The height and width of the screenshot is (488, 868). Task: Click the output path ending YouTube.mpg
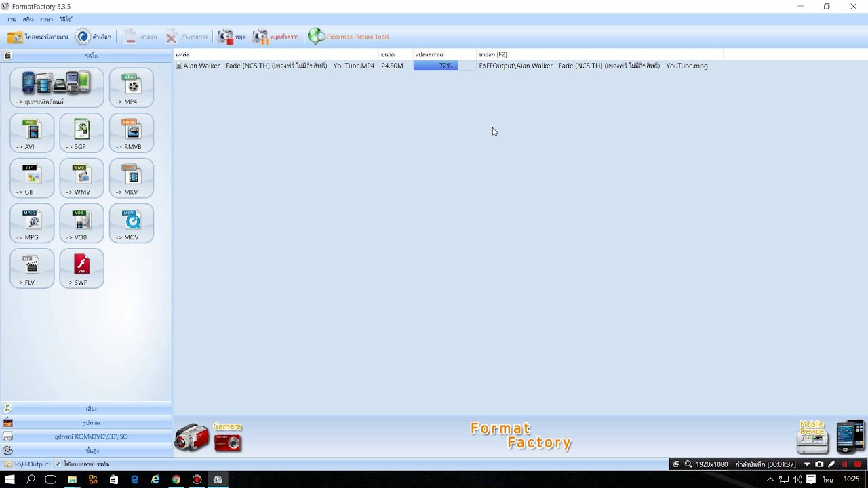pyautogui.click(x=593, y=66)
